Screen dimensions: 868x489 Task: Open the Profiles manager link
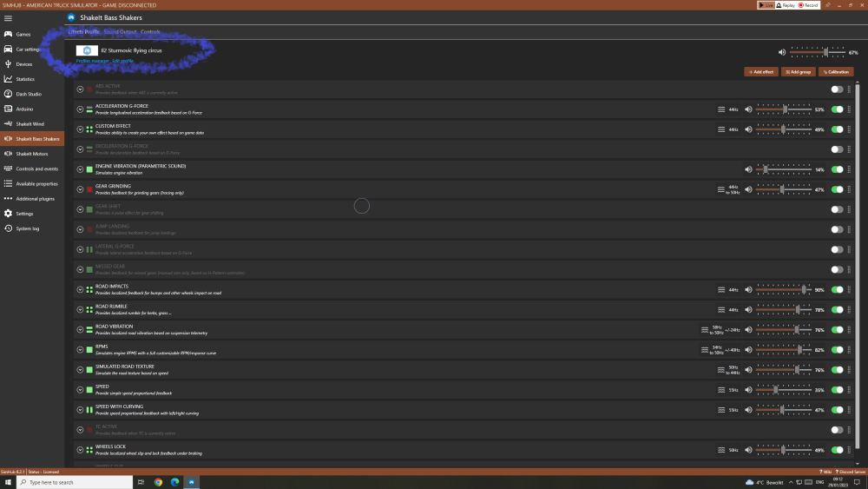pyautogui.click(x=93, y=61)
